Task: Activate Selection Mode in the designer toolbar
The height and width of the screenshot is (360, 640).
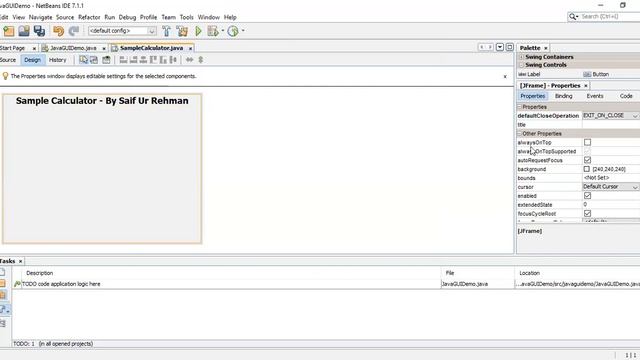Action: [83, 60]
